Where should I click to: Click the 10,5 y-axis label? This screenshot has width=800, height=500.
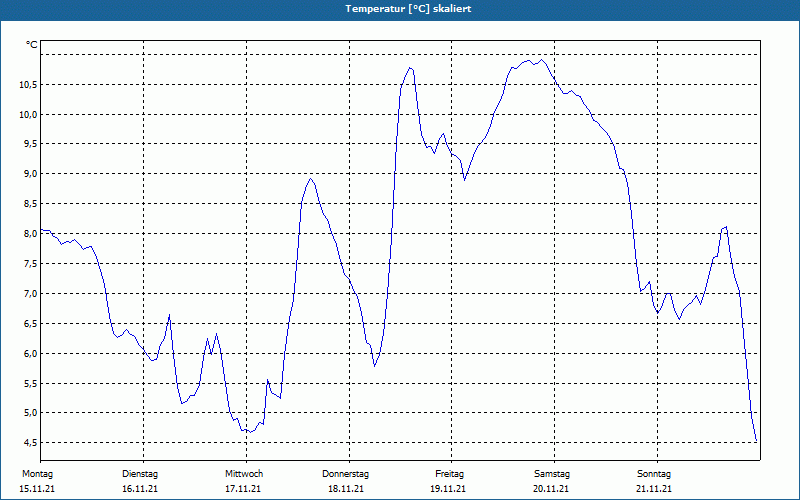[x=29, y=85]
